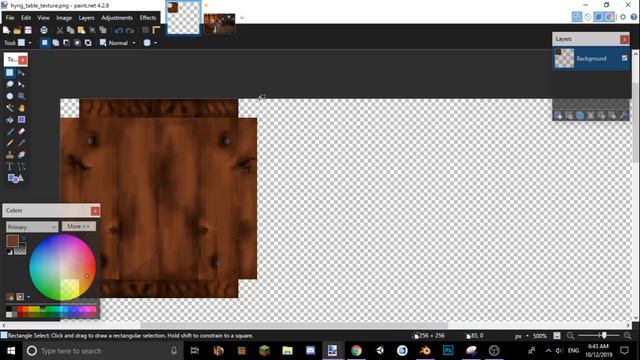Select the Clone Stamp tool

tap(10, 155)
